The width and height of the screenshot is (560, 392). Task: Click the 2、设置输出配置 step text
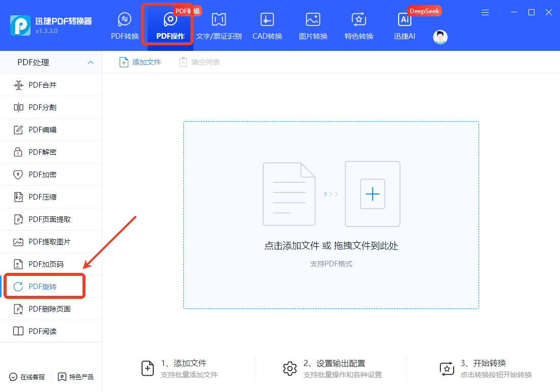click(x=334, y=363)
